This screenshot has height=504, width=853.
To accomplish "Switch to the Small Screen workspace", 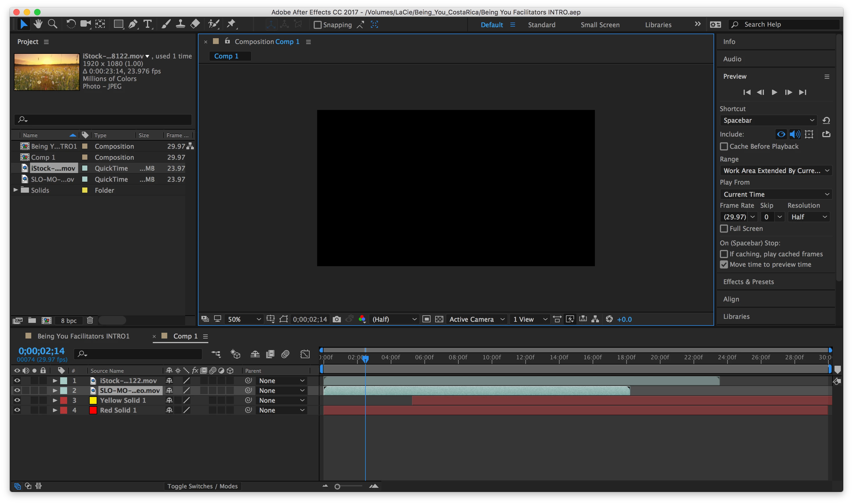I will [x=600, y=25].
